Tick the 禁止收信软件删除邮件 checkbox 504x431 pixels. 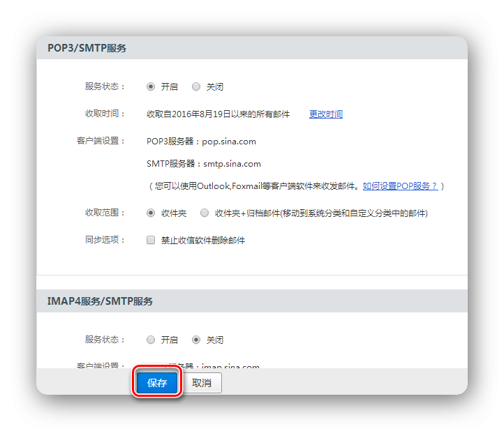[x=151, y=240]
